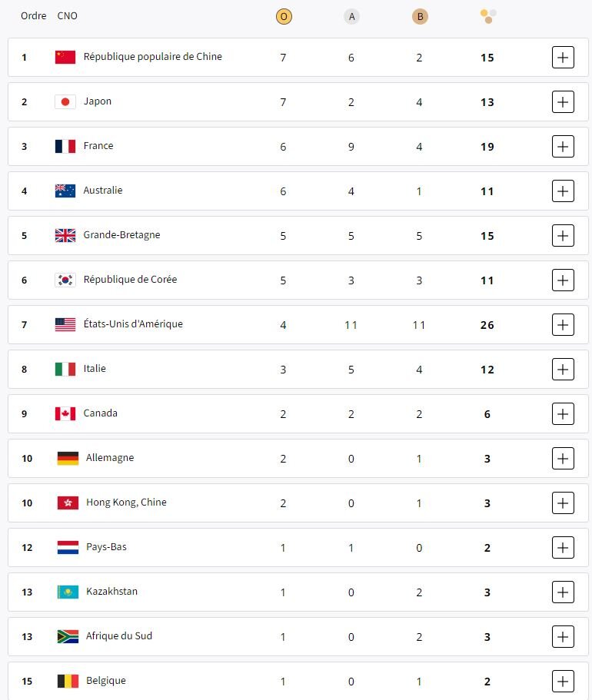The height and width of the screenshot is (700, 592).
Task: Select the Pays-Bas row total of 2
Action: [x=487, y=548]
